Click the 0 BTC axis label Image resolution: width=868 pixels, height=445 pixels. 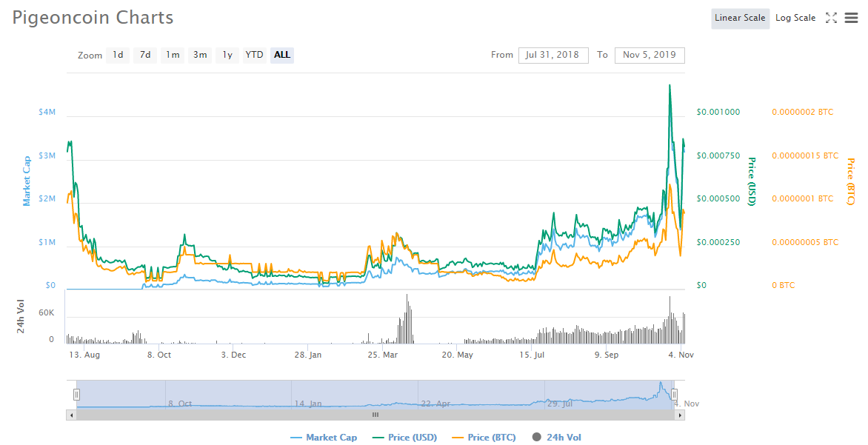tap(784, 286)
